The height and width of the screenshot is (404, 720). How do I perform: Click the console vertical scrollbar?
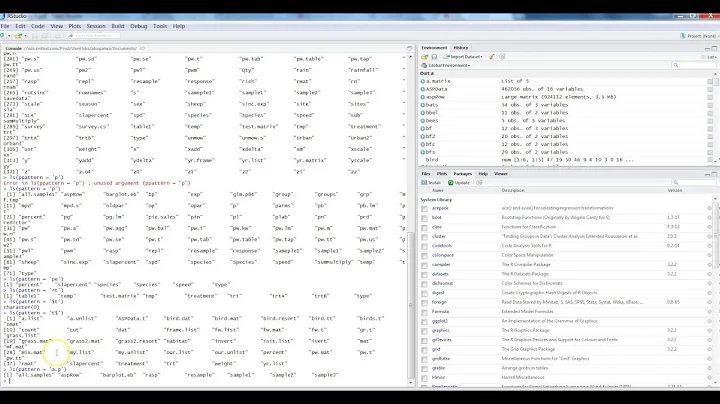coord(411,305)
